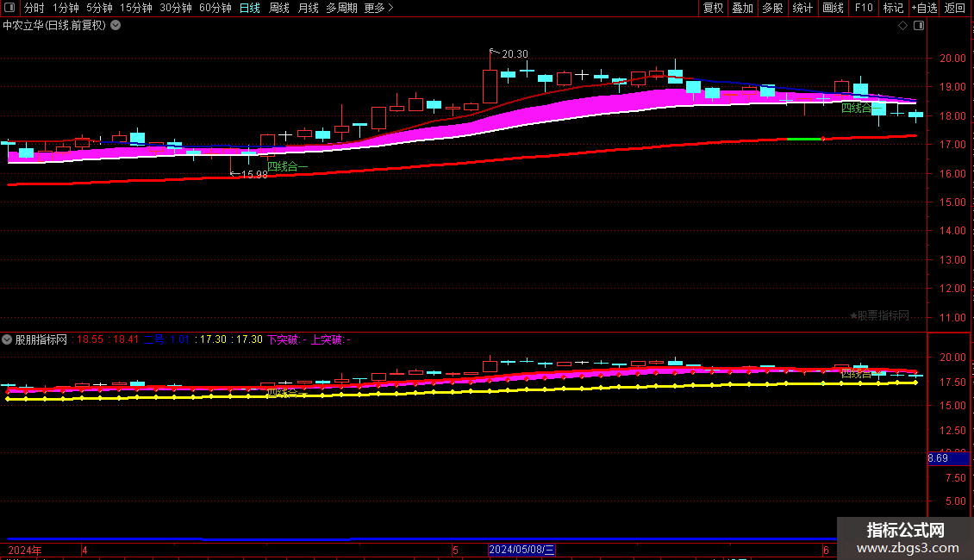Screen dimensions: 974x560
Task: Open the 统计 statistics tool
Action: [802, 8]
